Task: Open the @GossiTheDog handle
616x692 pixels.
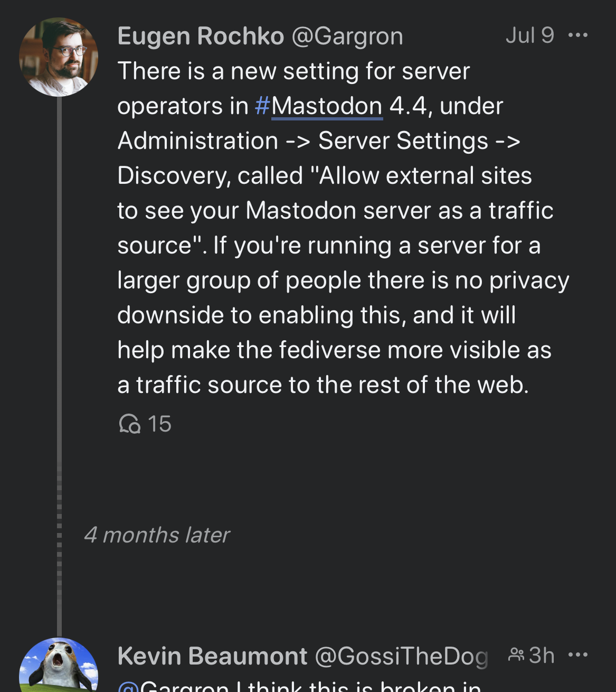Action: [401, 656]
